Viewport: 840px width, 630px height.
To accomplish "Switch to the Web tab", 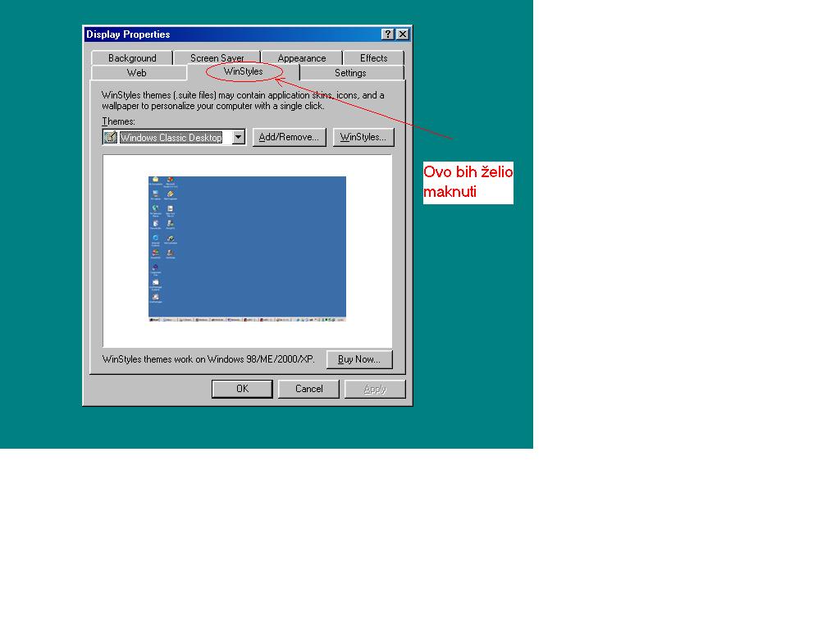I will (136, 73).
